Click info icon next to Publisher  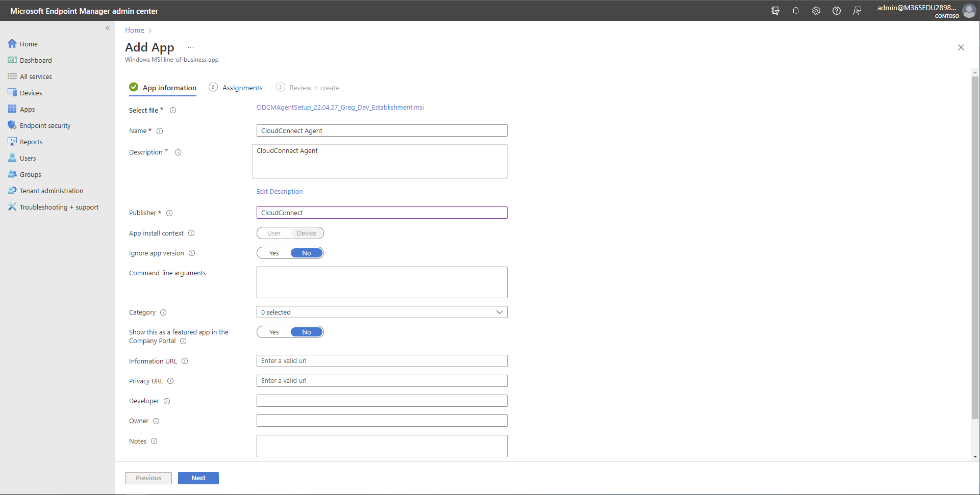169,213
